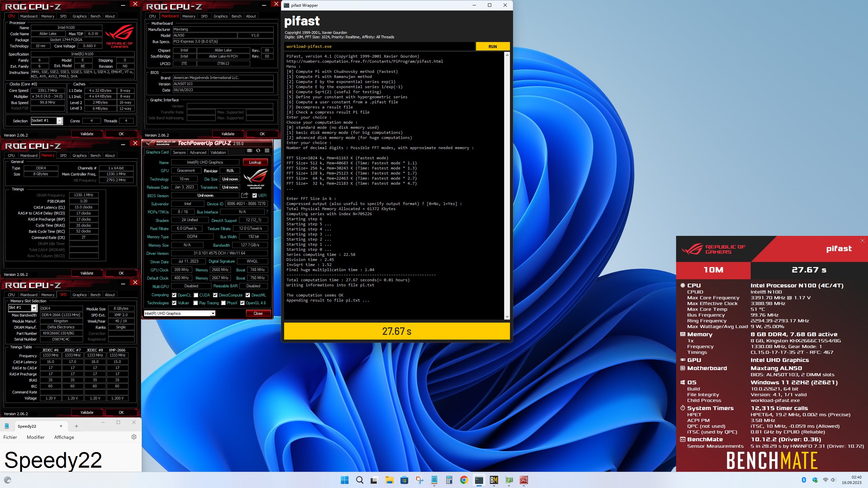Close the BenchMate pifast result panel
The image size is (868, 488).
click(x=862, y=241)
